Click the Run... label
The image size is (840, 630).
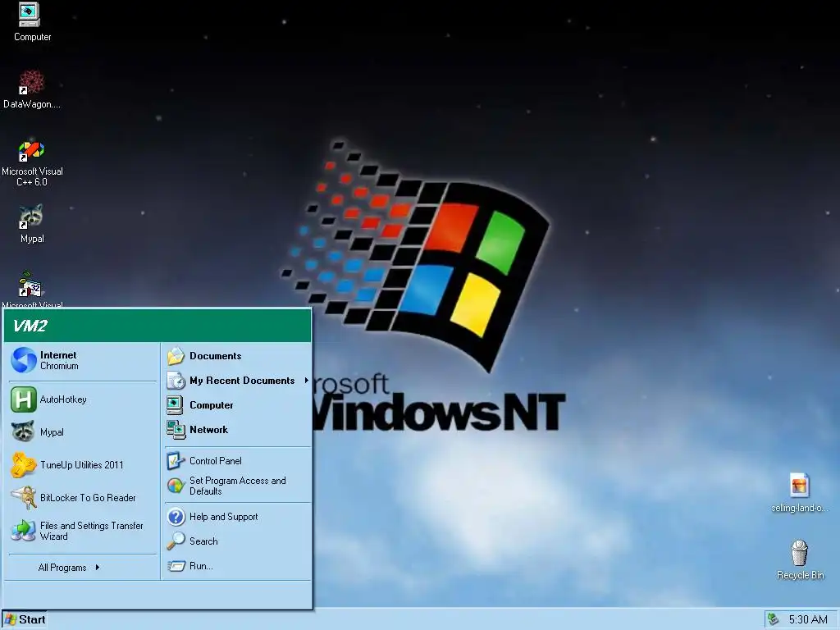point(201,566)
